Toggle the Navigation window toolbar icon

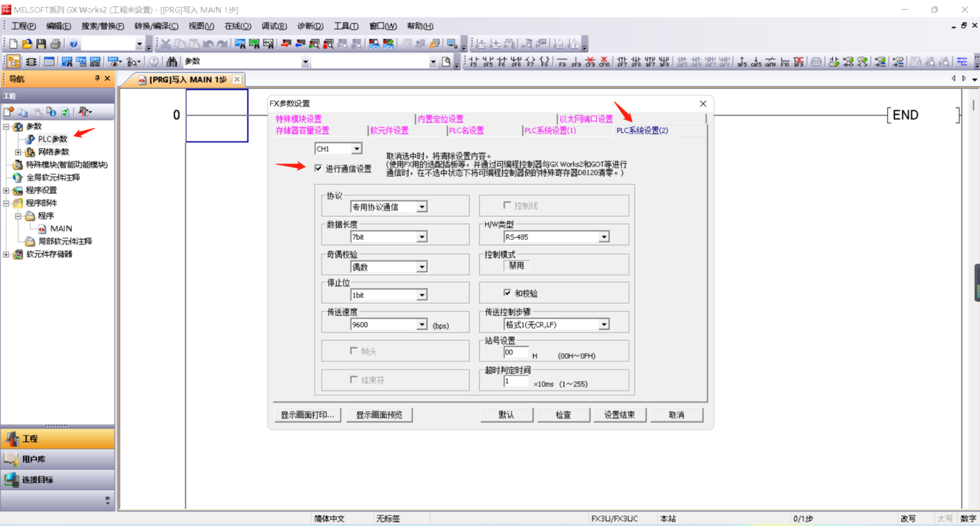pos(13,62)
